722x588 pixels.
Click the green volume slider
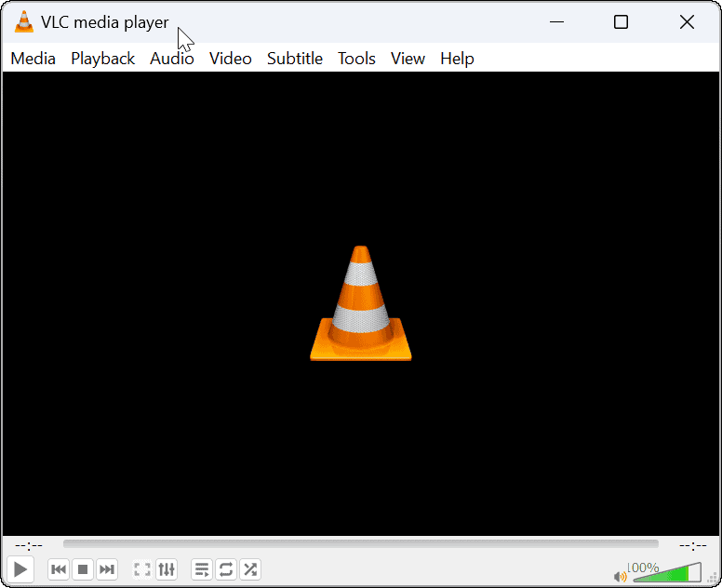(667, 572)
